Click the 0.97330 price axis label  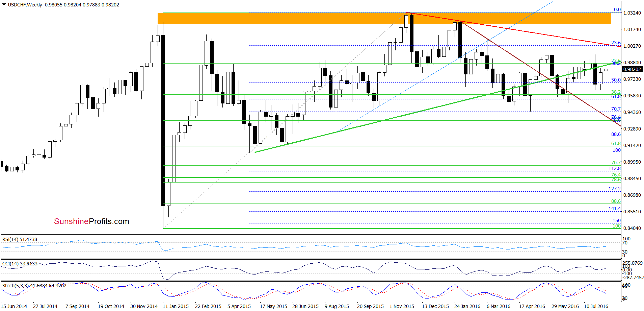click(x=632, y=79)
